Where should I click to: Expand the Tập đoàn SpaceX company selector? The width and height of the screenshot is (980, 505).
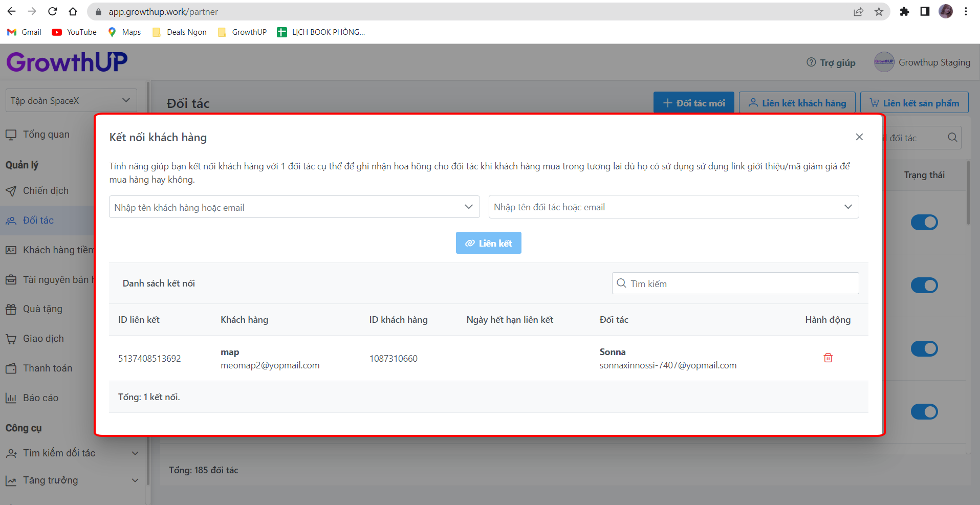pos(71,101)
